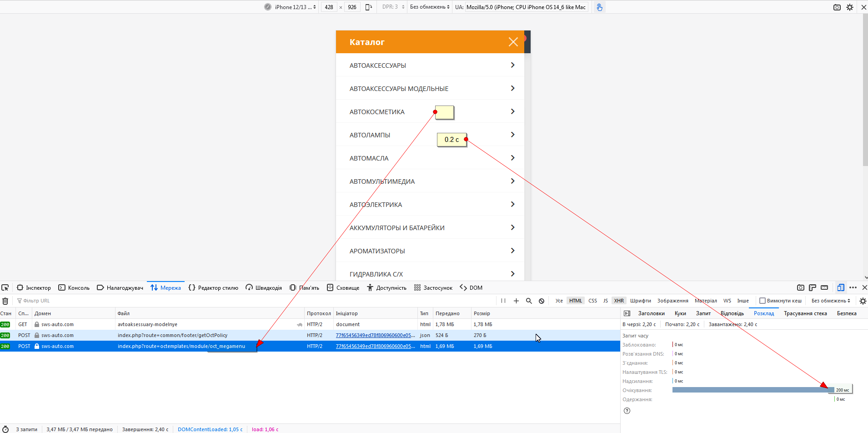Viewport: 868px width, 433px height.
Task: Open devtools more options menu
Action: point(853,287)
